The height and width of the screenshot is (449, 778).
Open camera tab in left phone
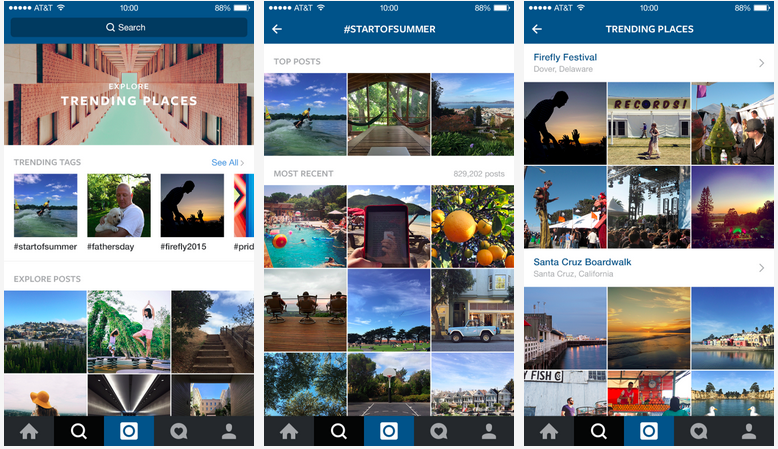(129, 431)
